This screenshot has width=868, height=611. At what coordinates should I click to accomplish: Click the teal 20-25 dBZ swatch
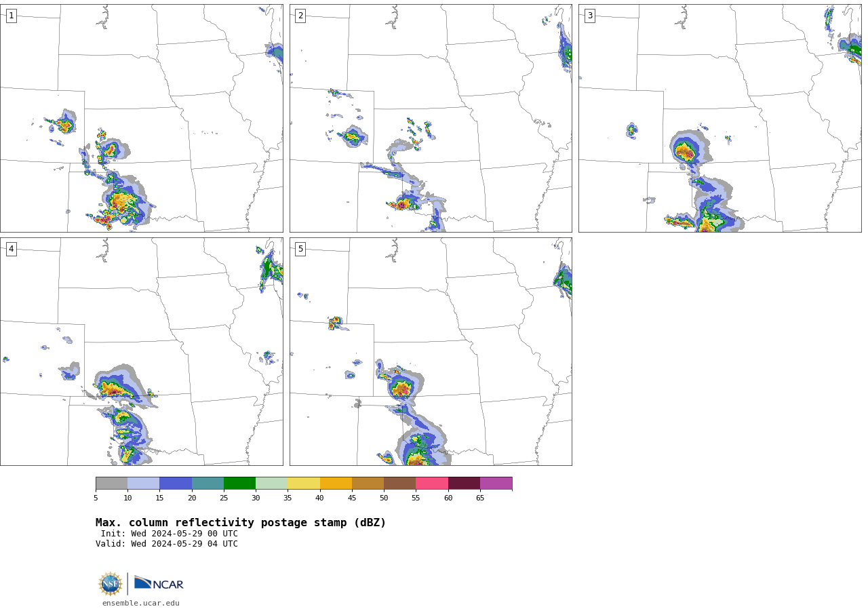click(208, 484)
